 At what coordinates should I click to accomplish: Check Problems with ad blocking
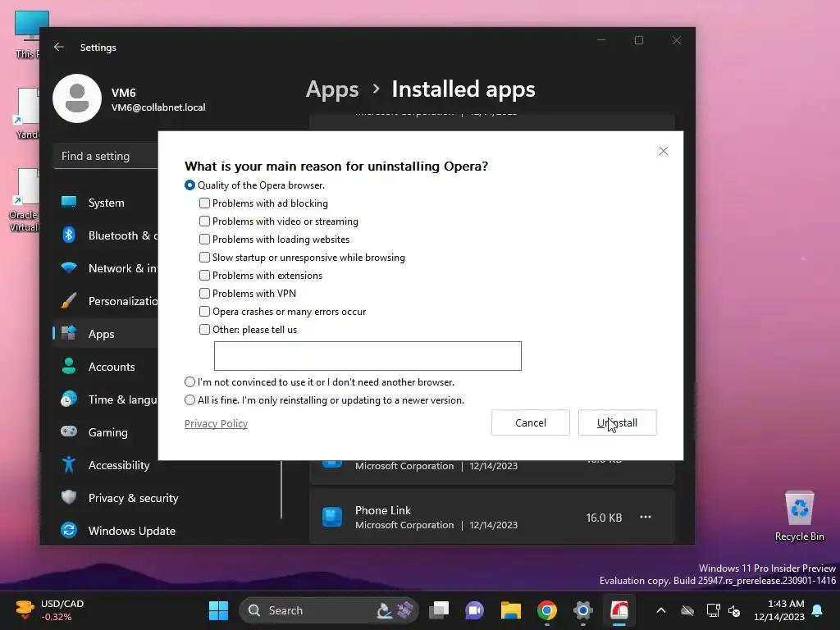204,203
